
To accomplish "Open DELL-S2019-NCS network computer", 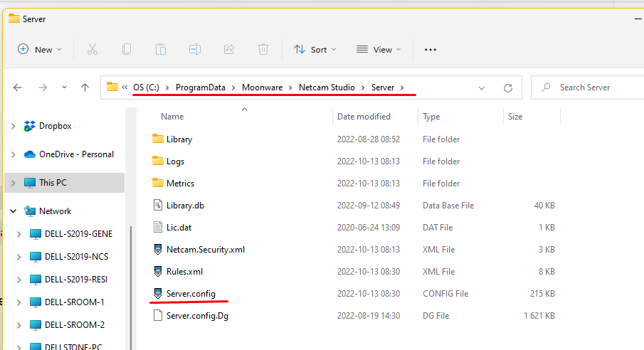I will [76, 257].
